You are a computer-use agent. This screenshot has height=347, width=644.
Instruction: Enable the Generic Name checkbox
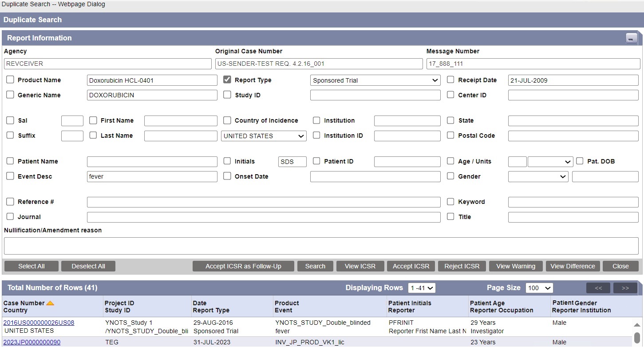point(10,95)
